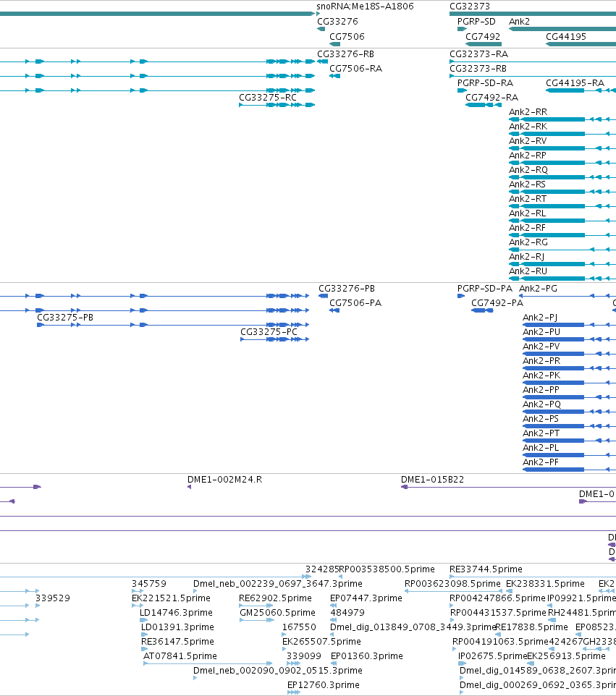Screen dimensions: 616x696
Task: Open the LD01391.3prime EST label
Action: pos(177,627)
